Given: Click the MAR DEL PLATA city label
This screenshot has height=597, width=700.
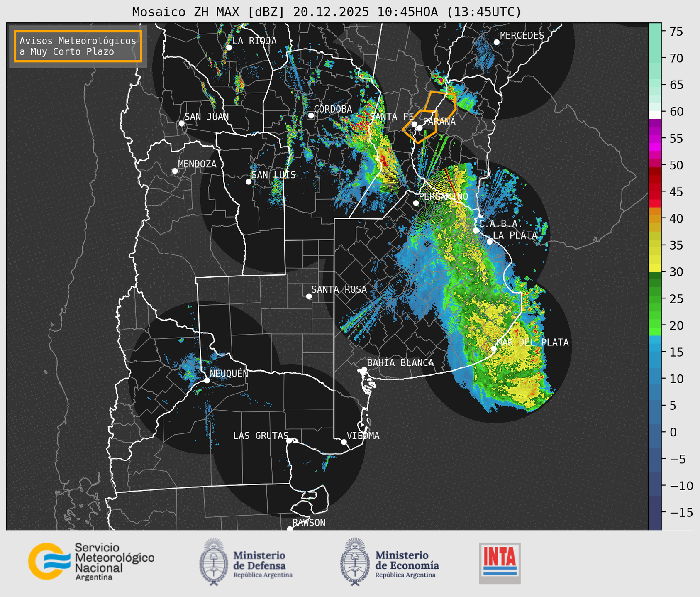Looking at the screenshot, I should pos(532,343).
